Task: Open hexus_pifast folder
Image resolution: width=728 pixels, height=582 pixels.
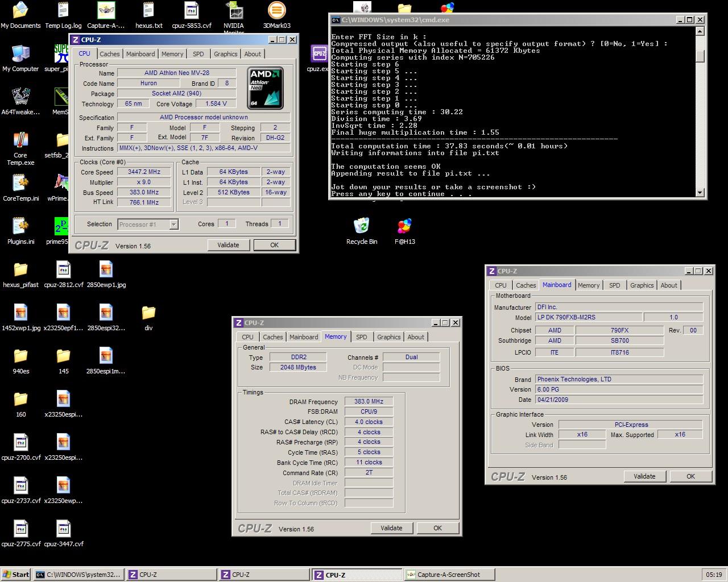Action: [x=20, y=274]
